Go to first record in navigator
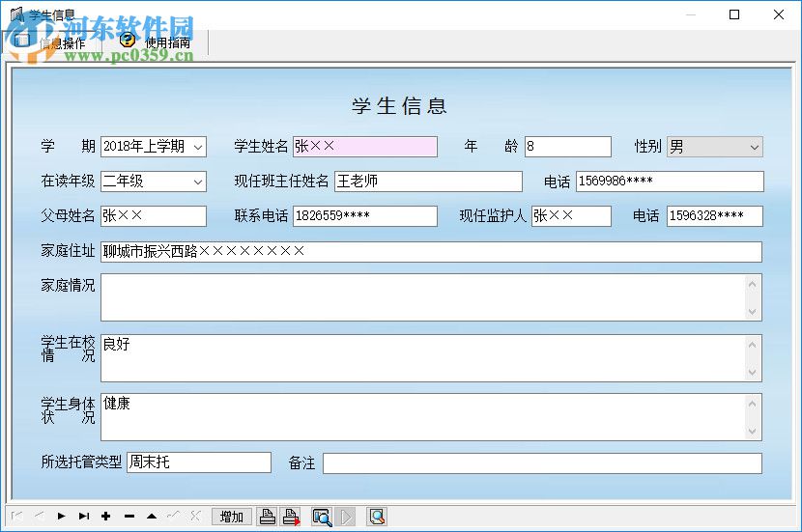This screenshot has width=802, height=532. coord(16,517)
